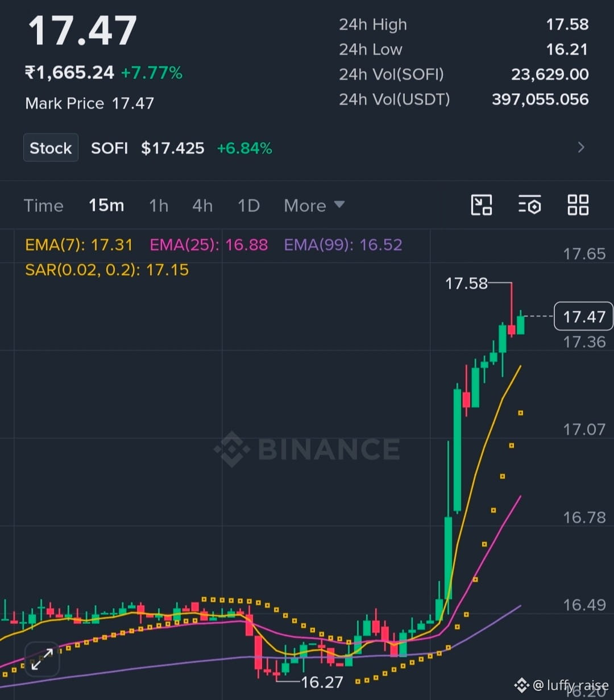The height and width of the screenshot is (700, 614).
Task: Tap the Mark Price 17.47 line
Action: coord(90,103)
